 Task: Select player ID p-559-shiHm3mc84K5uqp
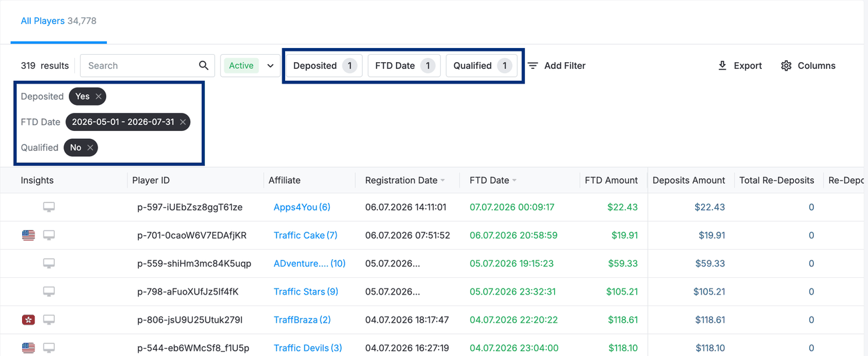click(x=194, y=263)
